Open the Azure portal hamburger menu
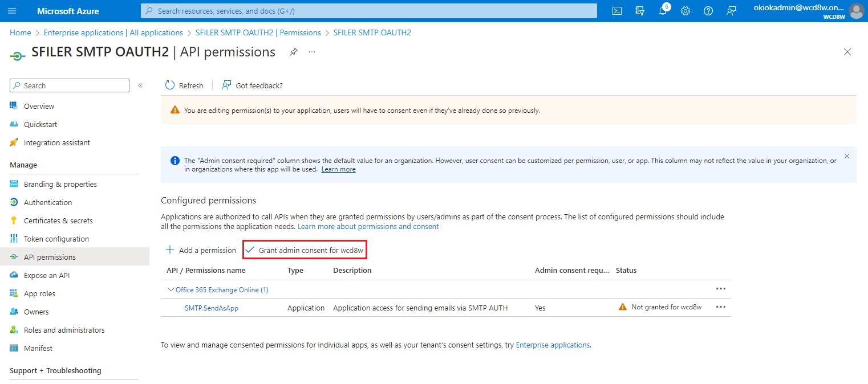Image resolution: width=868 pixels, height=384 pixels. point(12,11)
